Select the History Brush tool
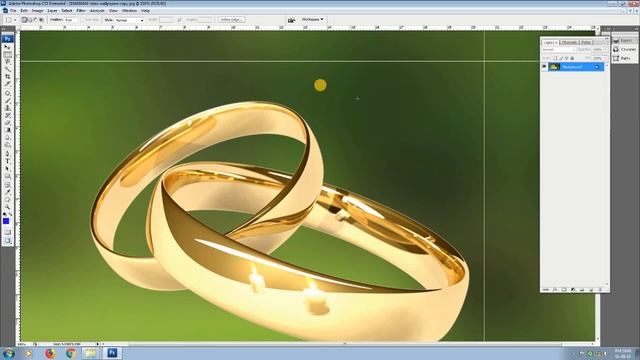 point(7,115)
